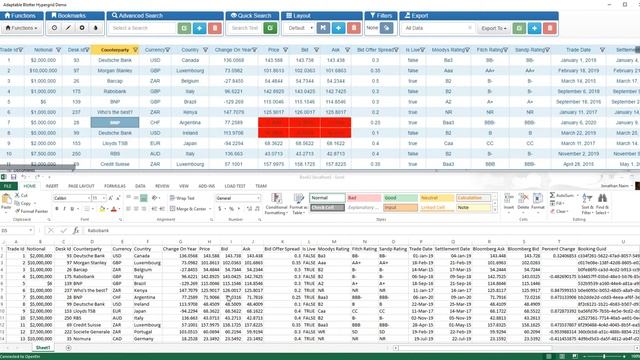Click the first Bookmarks circular icon
This screenshot has height=360, width=640.
click(x=54, y=28)
